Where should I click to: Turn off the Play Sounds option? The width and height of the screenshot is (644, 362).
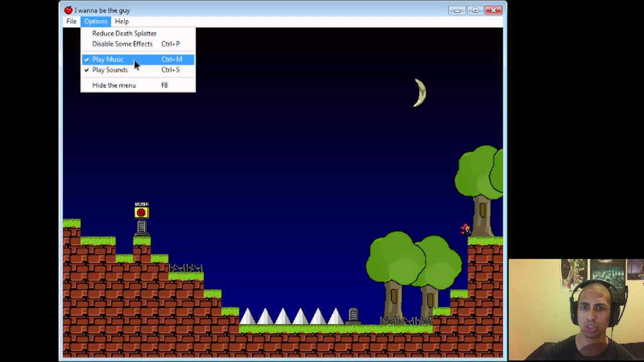pos(138,70)
